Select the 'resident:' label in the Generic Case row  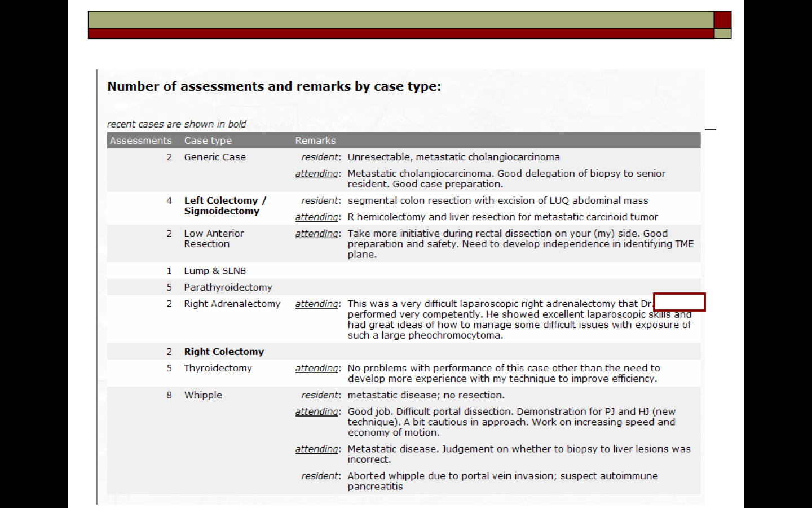(321, 157)
